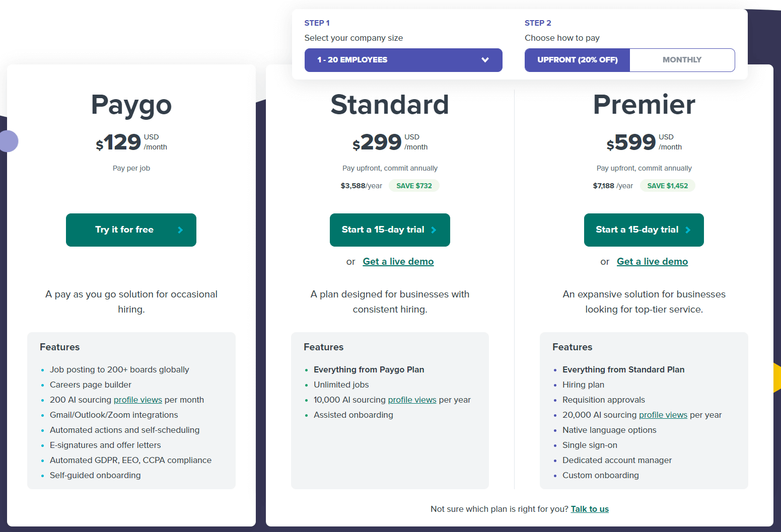Start the Standard plan 15-day trial
This screenshot has width=781, height=532.
(384, 230)
